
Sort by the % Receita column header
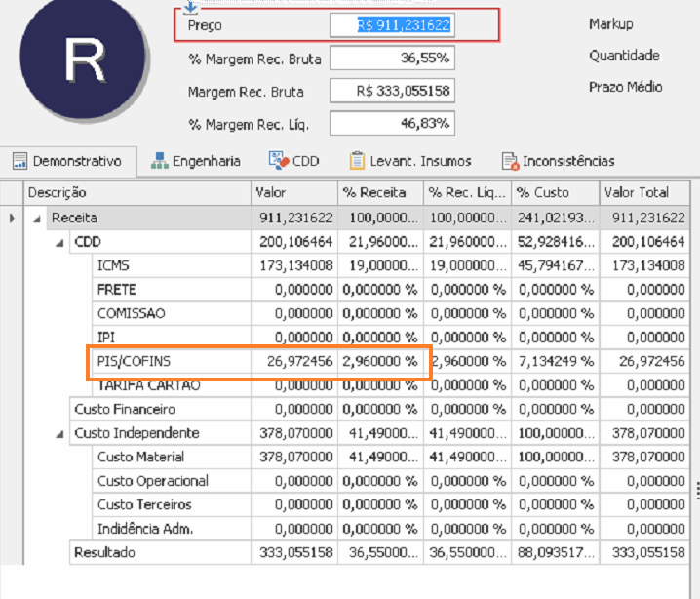[380, 193]
